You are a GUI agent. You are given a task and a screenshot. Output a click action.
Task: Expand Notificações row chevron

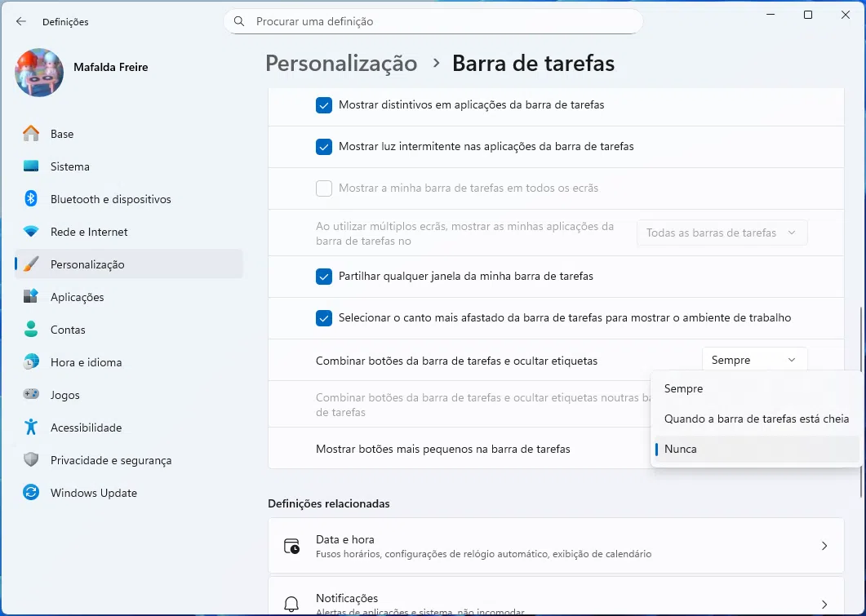click(x=824, y=604)
